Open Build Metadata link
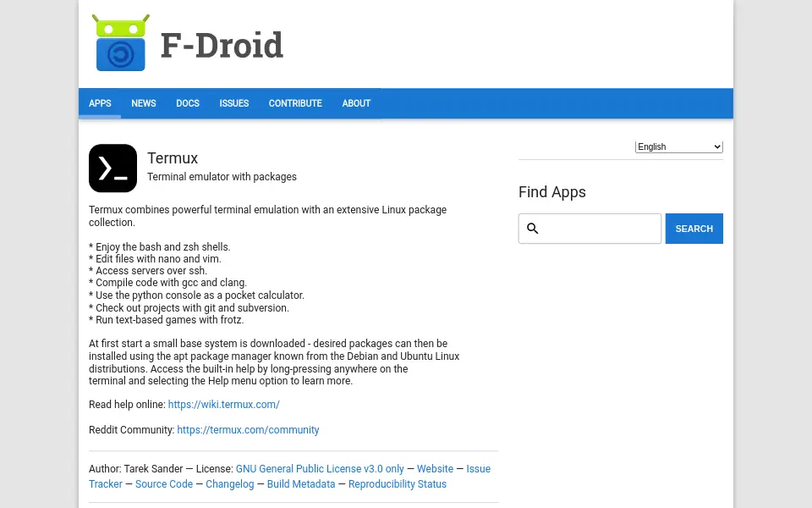This screenshot has width=812, height=508. [301, 483]
